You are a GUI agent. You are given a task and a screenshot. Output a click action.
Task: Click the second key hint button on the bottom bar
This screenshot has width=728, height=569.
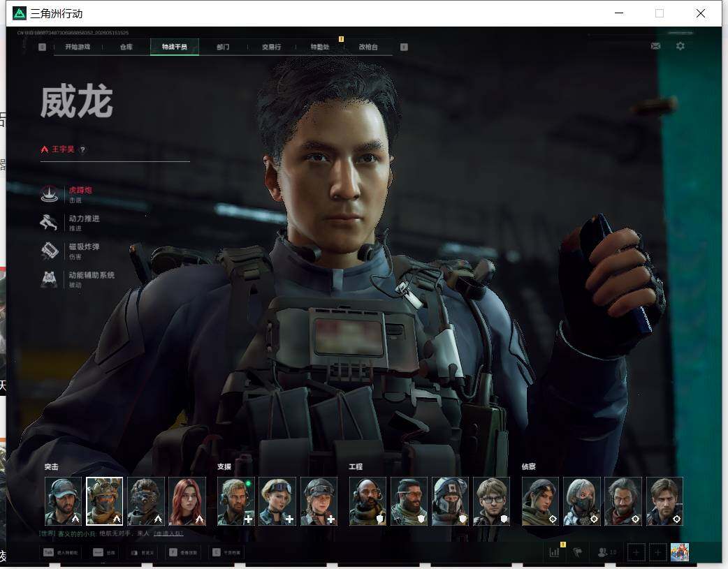click(104, 552)
